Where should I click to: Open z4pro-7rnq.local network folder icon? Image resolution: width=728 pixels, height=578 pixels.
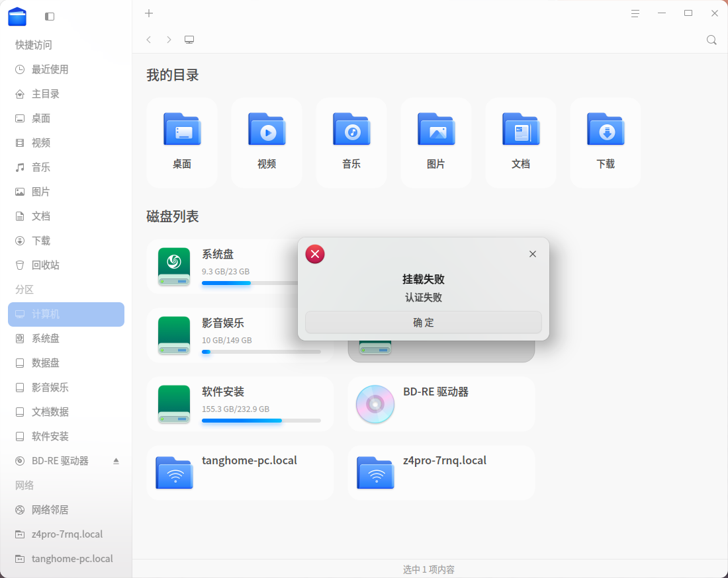375,473
